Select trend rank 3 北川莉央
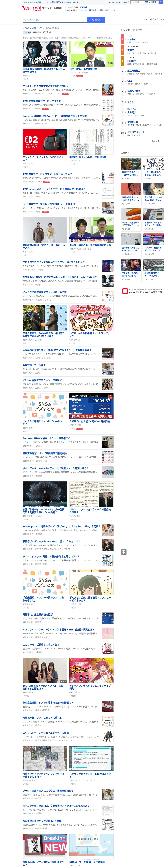This screenshot has width=164, height=868. tap(131, 61)
